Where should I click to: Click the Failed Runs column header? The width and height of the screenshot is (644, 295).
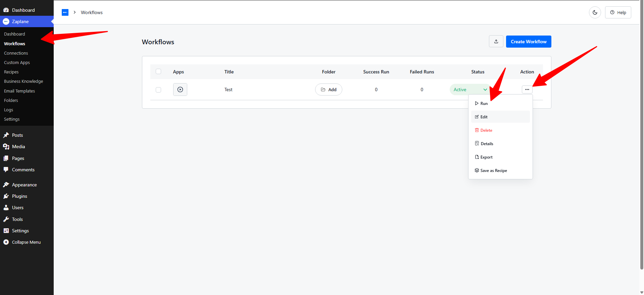tap(422, 72)
